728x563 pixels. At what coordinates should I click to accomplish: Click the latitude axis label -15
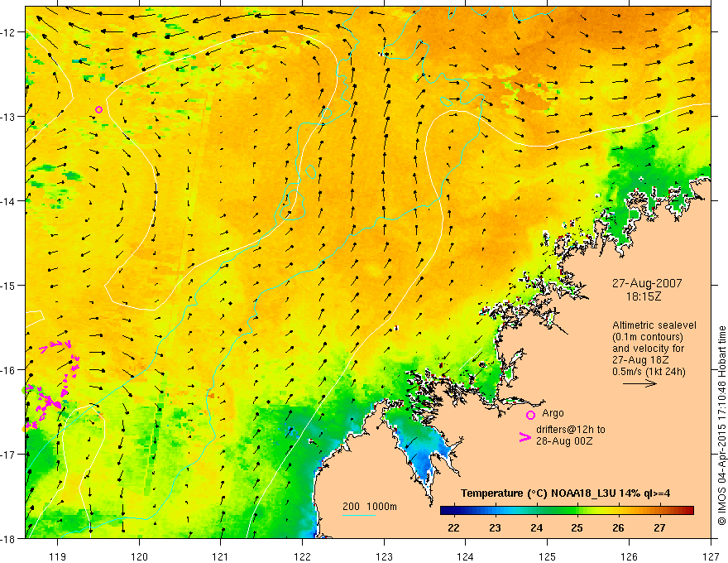click(x=9, y=285)
